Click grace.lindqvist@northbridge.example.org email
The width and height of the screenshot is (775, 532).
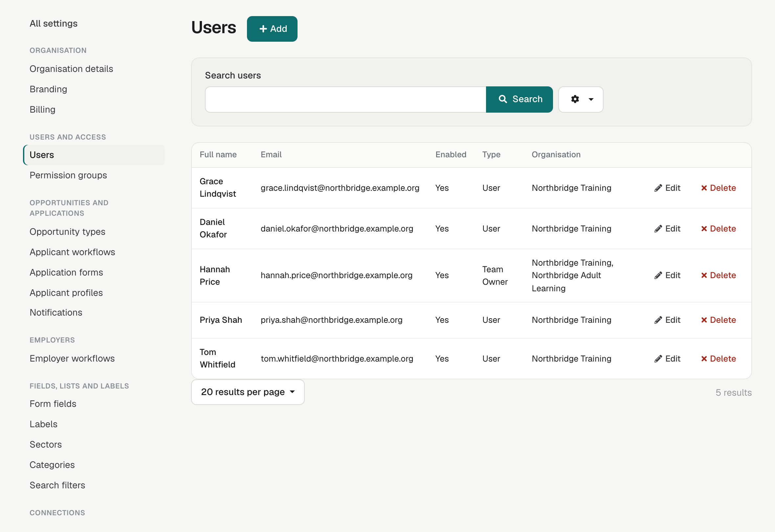340,188
